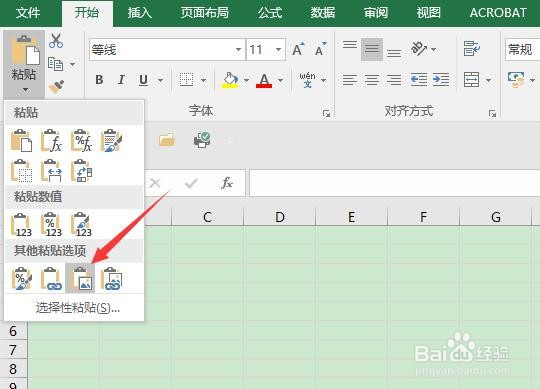The height and width of the screenshot is (389, 540).
Task: Select column D header
Action: (x=279, y=217)
